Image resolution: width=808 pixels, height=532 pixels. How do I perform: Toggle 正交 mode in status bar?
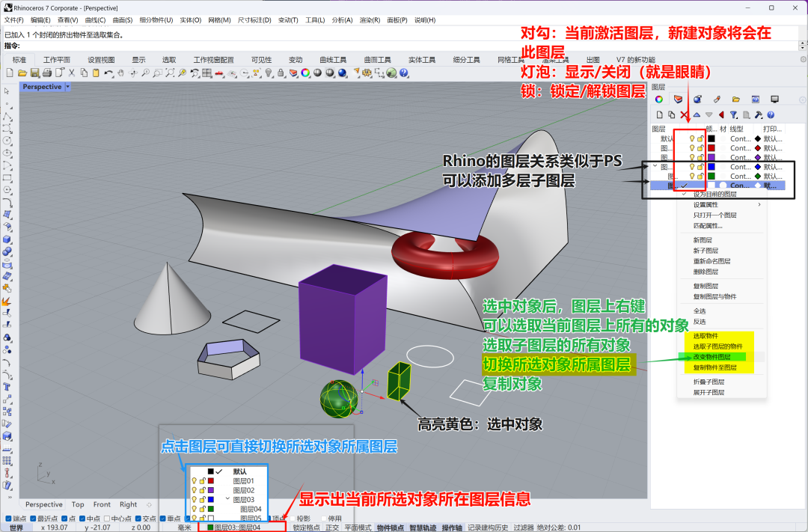[x=332, y=528]
